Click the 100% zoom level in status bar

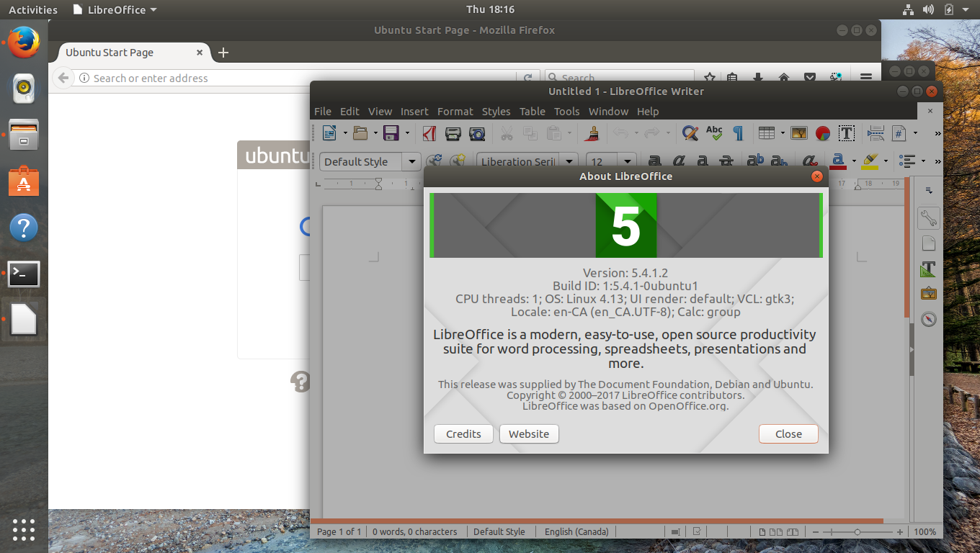925,531
